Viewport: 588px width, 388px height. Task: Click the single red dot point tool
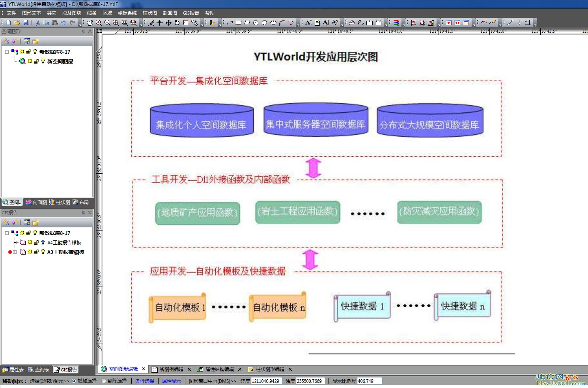449,23
